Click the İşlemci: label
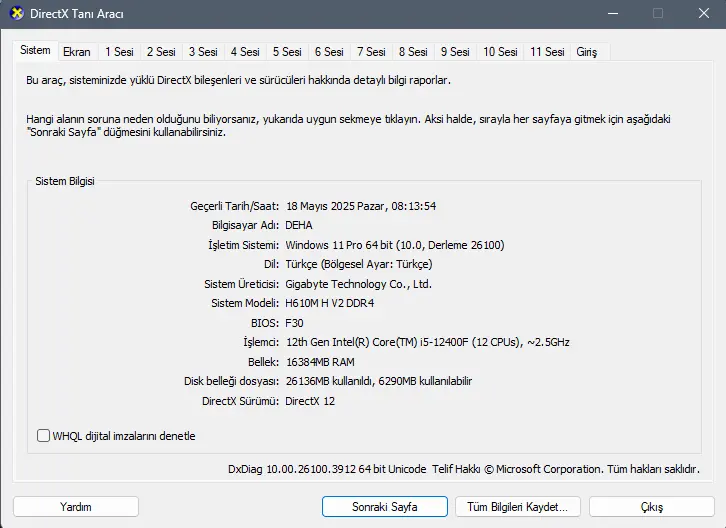 click(261, 342)
